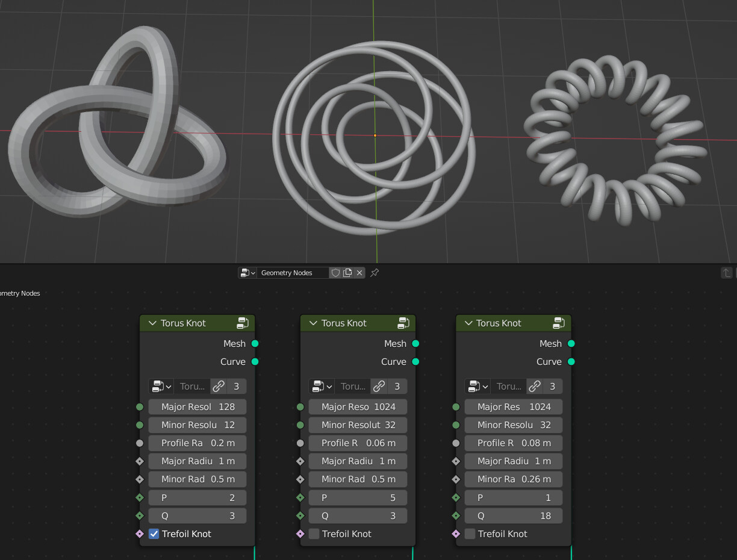Viewport: 737px width, 560px height.
Task: Click the user count 3 on the middle node's selector
Action: 397,386
